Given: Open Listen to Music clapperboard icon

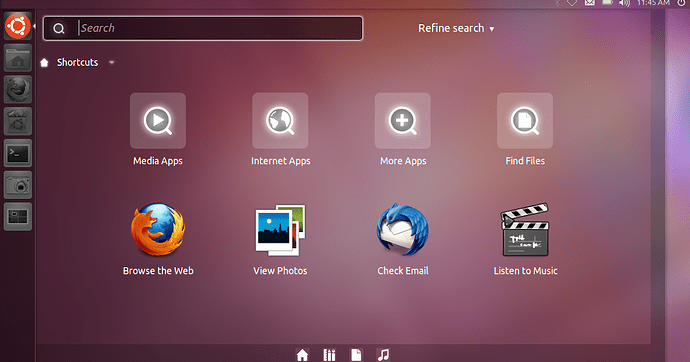Looking at the screenshot, I should tap(525, 229).
